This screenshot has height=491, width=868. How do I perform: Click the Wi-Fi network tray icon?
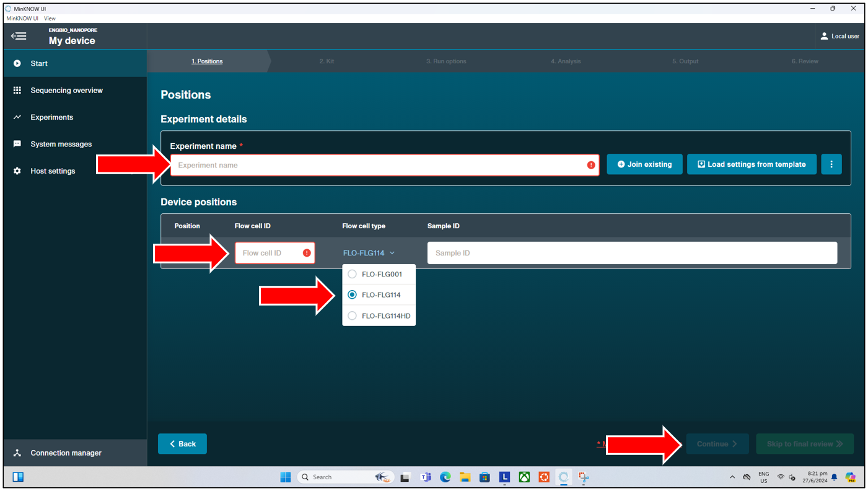click(781, 477)
